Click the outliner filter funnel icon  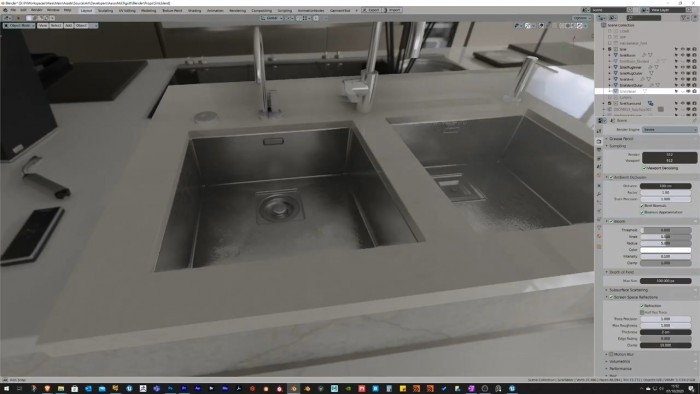tap(683, 18)
